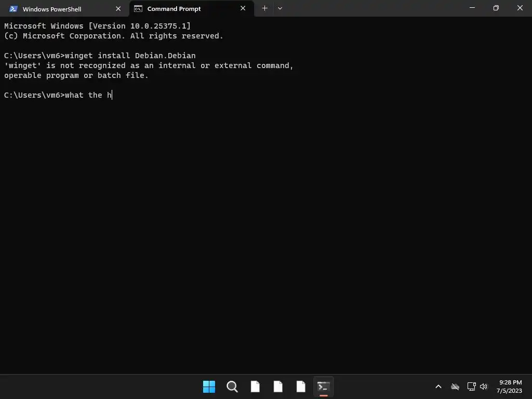Image resolution: width=532 pixels, height=399 pixels.
Task: Close the Command Prompt tab
Action: (243, 8)
